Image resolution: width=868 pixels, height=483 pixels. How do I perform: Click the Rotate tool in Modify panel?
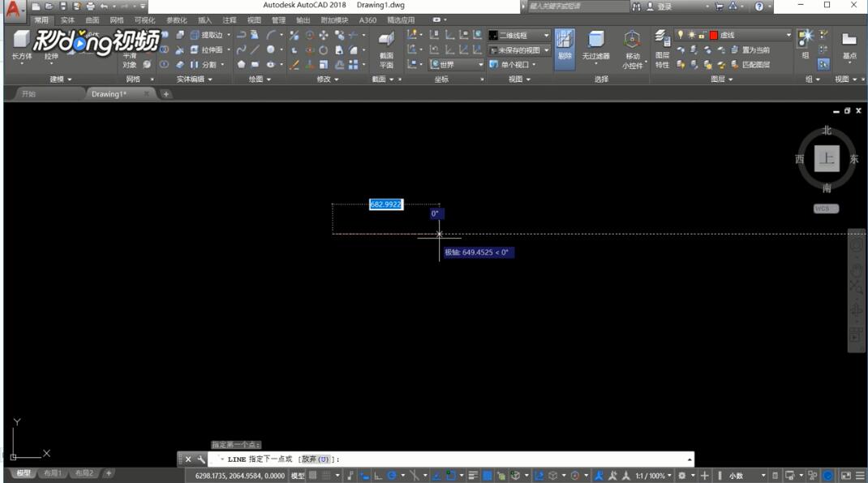pos(324,50)
